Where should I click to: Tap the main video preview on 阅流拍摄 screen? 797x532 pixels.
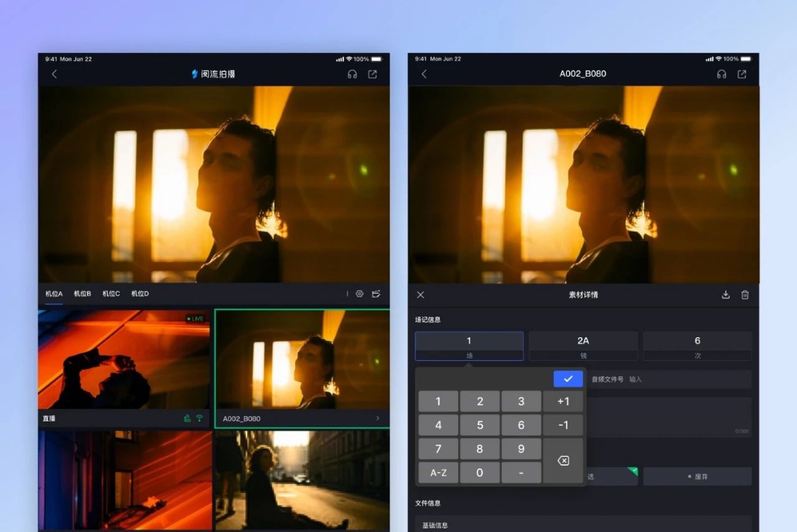[214, 184]
